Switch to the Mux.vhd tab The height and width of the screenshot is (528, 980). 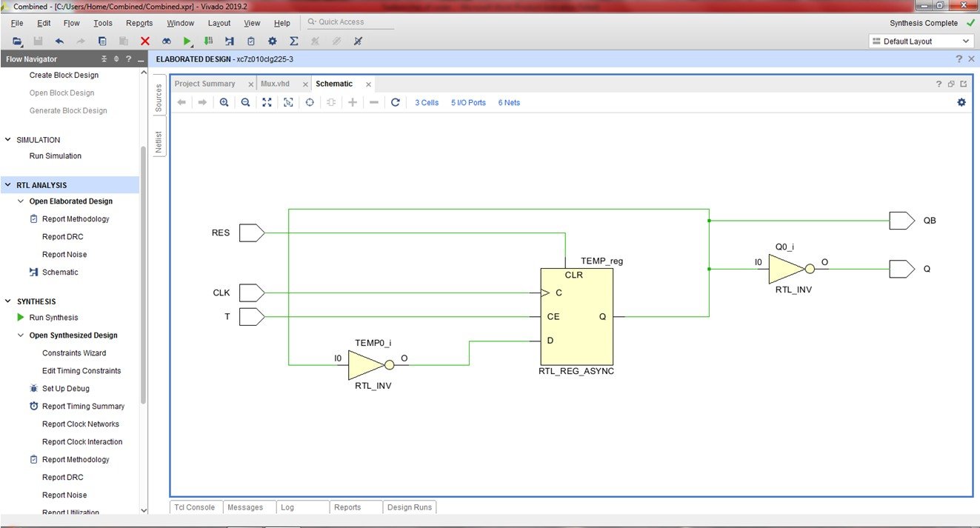(275, 84)
